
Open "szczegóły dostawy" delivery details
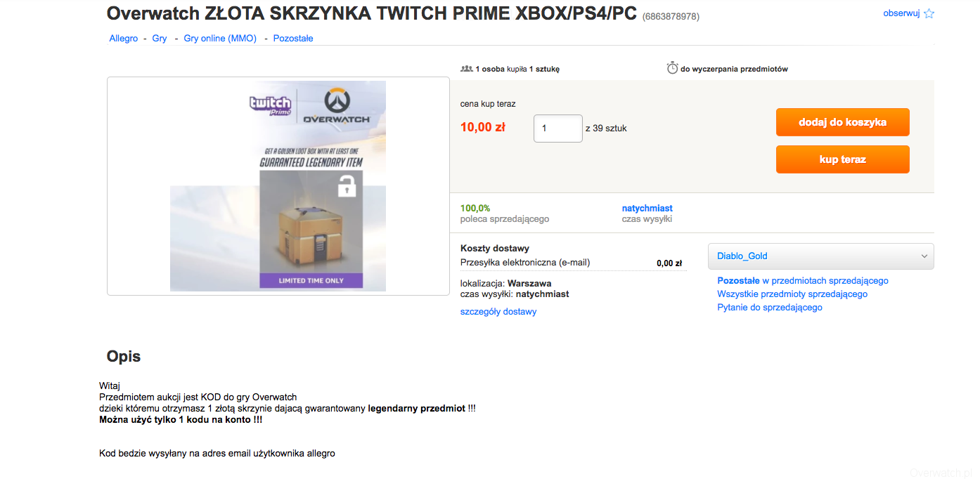point(498,312)
